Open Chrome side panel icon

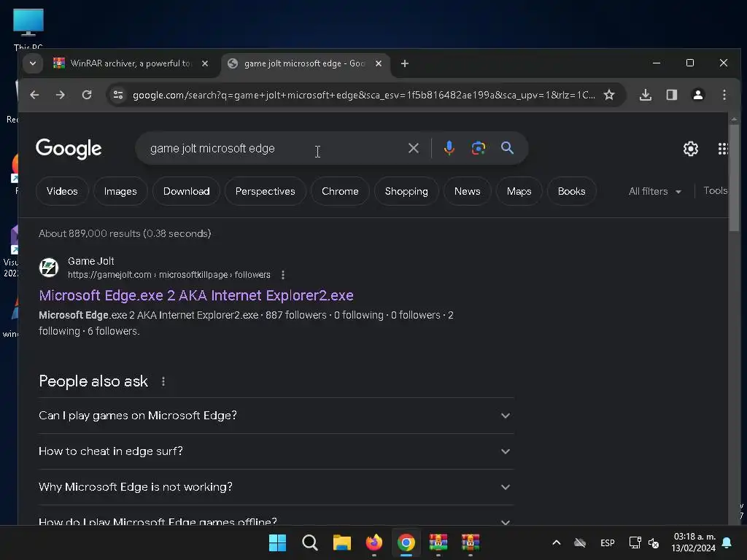(x=672, y=95)
